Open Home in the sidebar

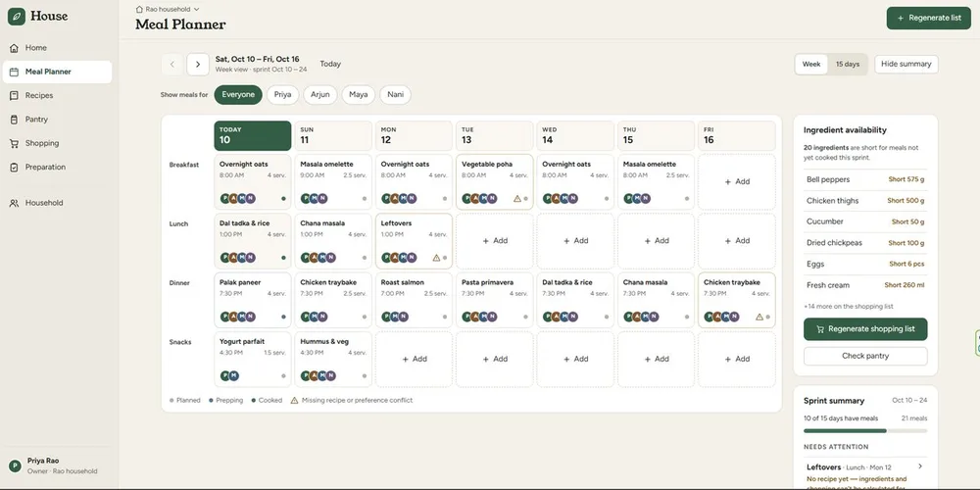[x=57, y=48]
